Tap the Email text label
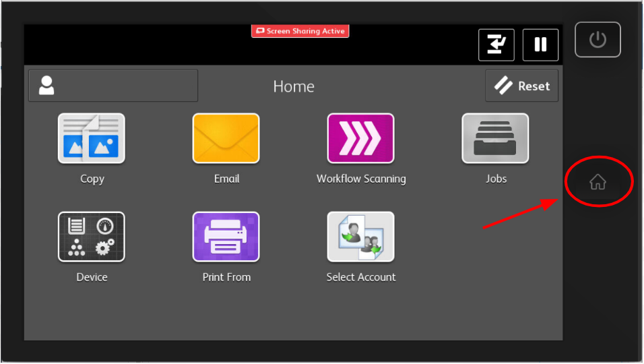This screenshot has height=364, width=644. coord(226,179)
